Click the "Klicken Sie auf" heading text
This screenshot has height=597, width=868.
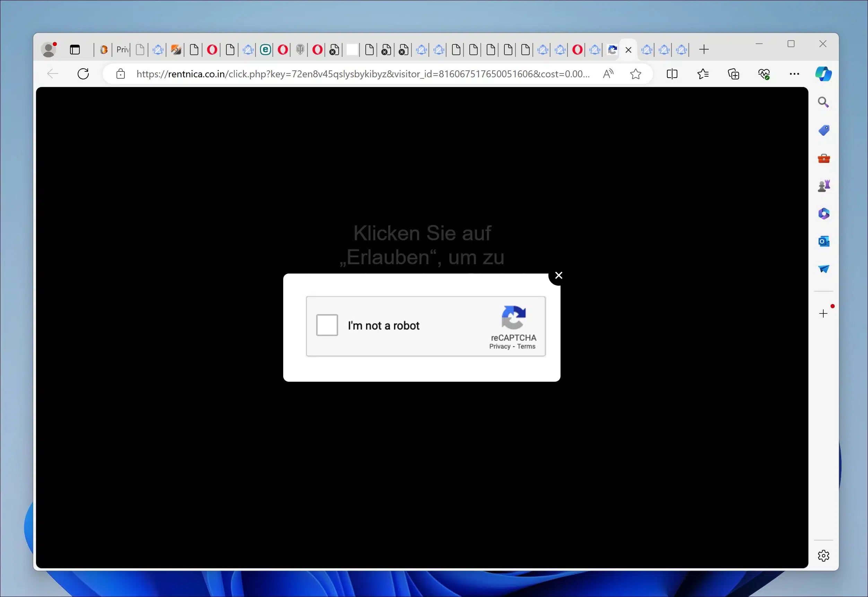(x=422, y=233)
